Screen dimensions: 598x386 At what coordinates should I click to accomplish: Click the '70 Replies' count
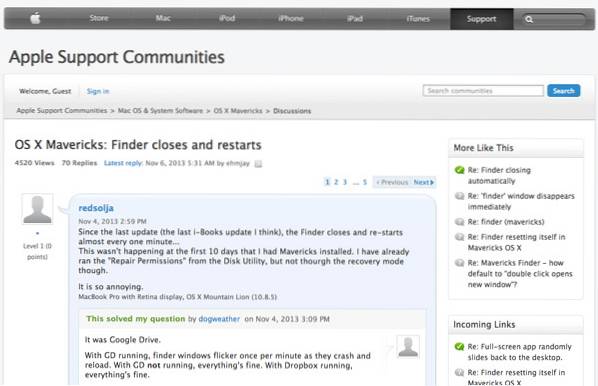pos(79,163)
